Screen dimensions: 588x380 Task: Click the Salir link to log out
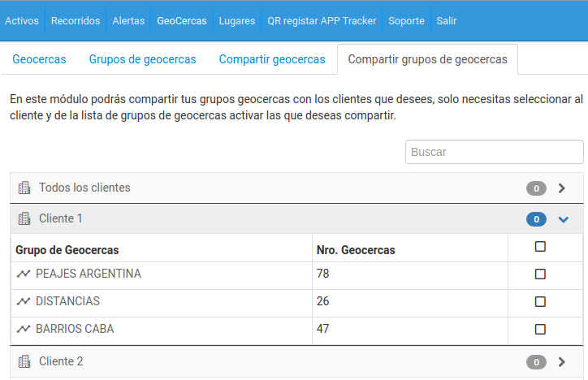point(446,20)
